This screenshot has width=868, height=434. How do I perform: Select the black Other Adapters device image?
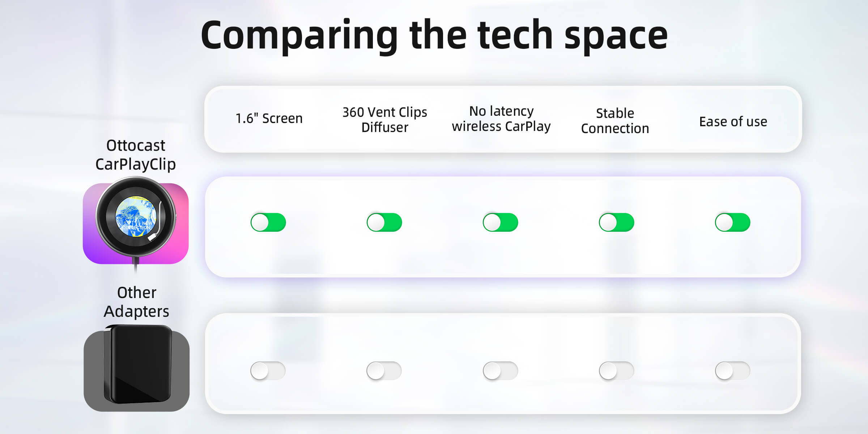(137, 365)
